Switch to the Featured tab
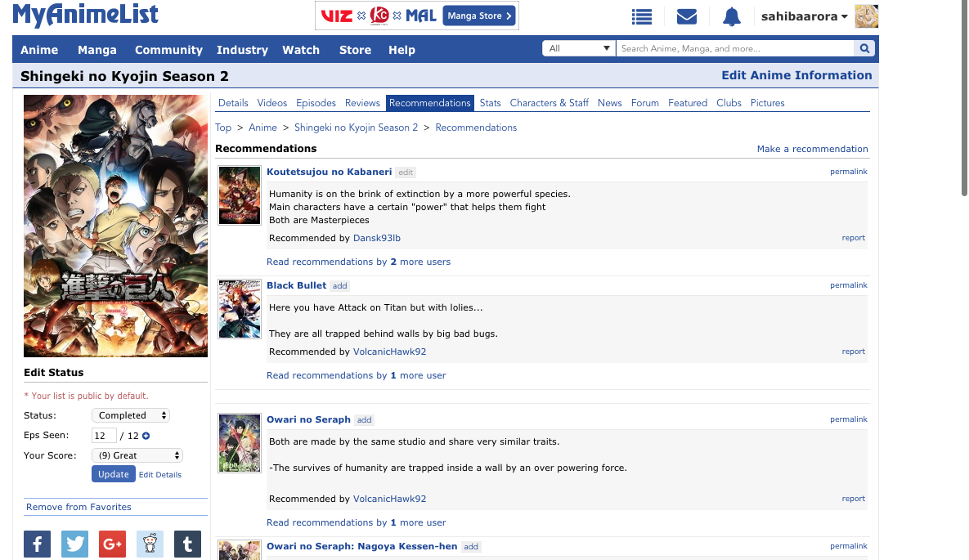 (x=688, y=103)
